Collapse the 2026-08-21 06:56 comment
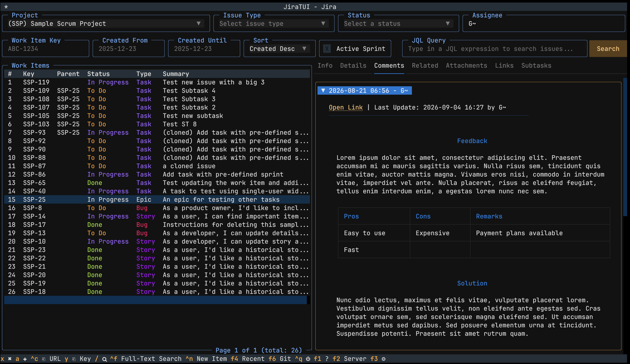 [364, 91]
